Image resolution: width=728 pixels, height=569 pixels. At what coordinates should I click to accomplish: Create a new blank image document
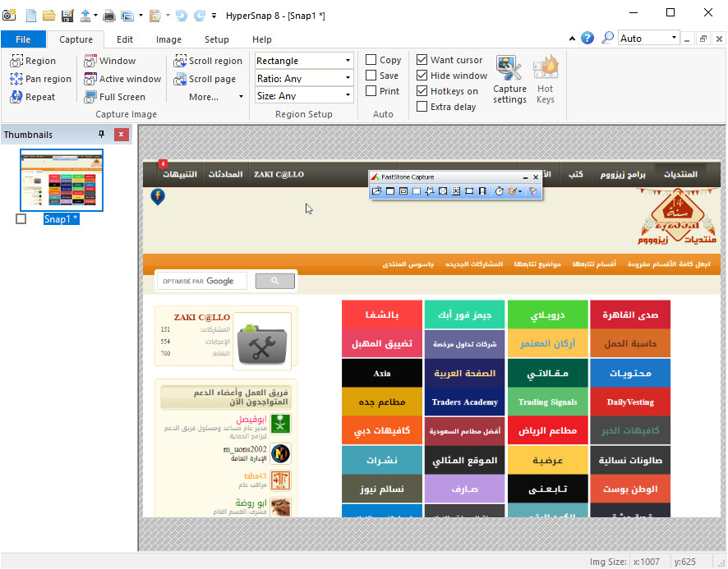point(30,16)
